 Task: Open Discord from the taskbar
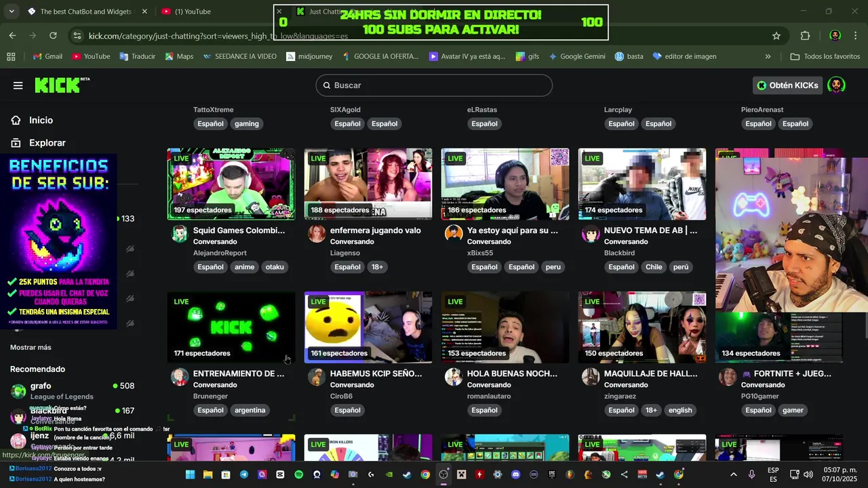(x=515, y=474)
